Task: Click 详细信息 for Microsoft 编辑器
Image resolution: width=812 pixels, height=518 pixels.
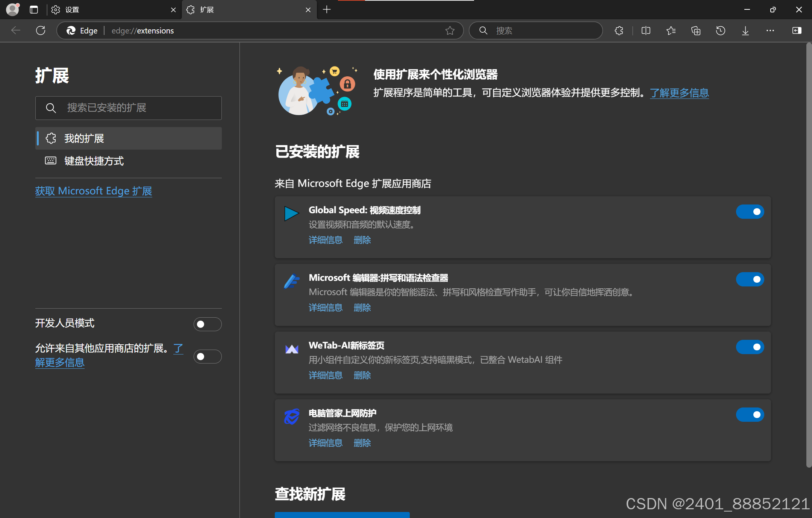Action: pyautogui.click(x=325, y=307)
